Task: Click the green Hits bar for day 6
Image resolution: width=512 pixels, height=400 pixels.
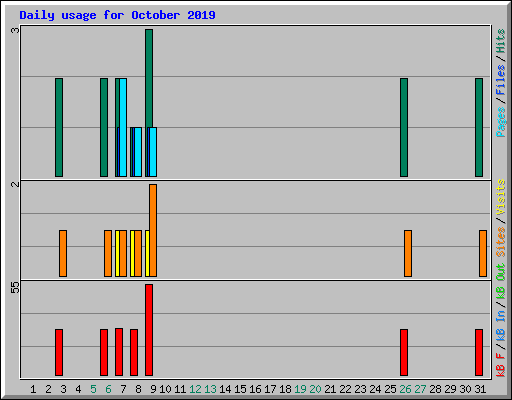Action: 104,127
